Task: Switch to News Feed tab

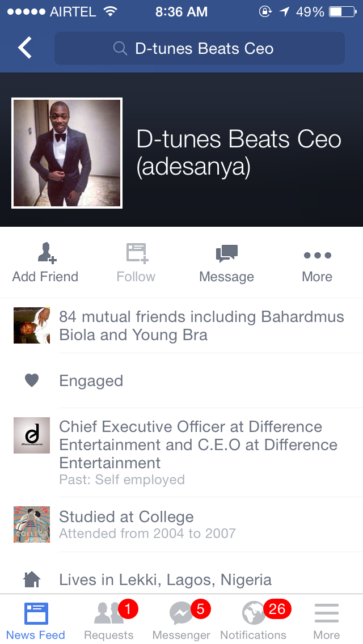Action: tap(36, 620)
